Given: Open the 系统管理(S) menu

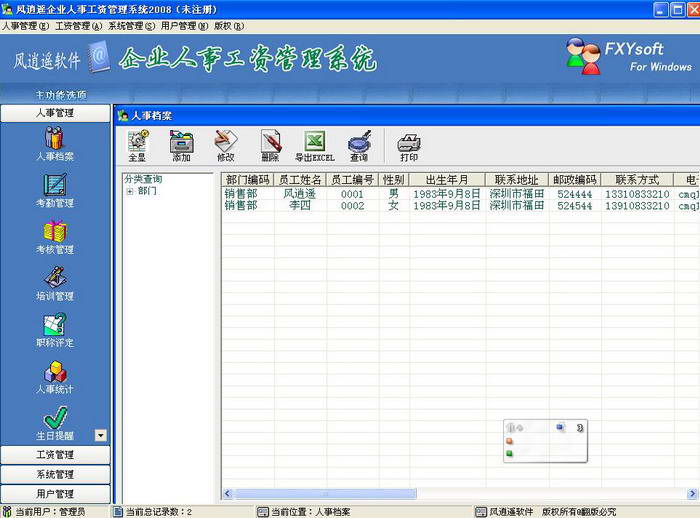Looking at the screenshot, I should click(x=132, y=26).
